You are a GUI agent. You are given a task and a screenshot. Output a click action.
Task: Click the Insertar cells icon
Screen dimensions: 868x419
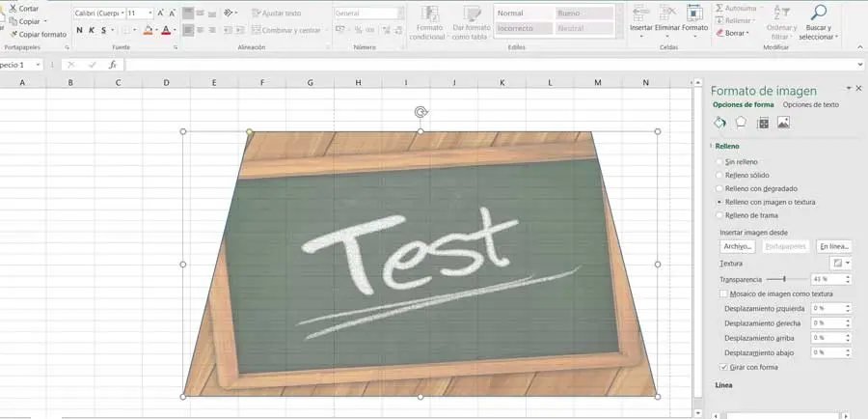[x=641, y=13]
